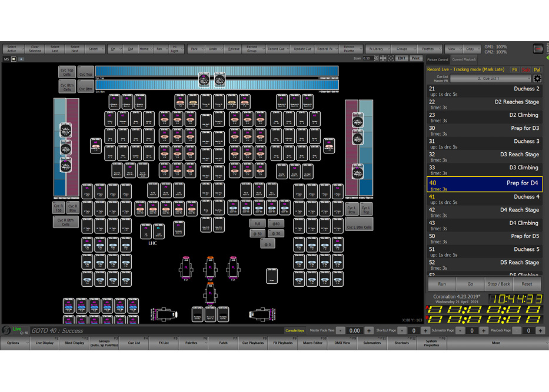Open the Macro Editor from bottom menu
Screen dimensions: 549x392
click(x=313, y=343)
